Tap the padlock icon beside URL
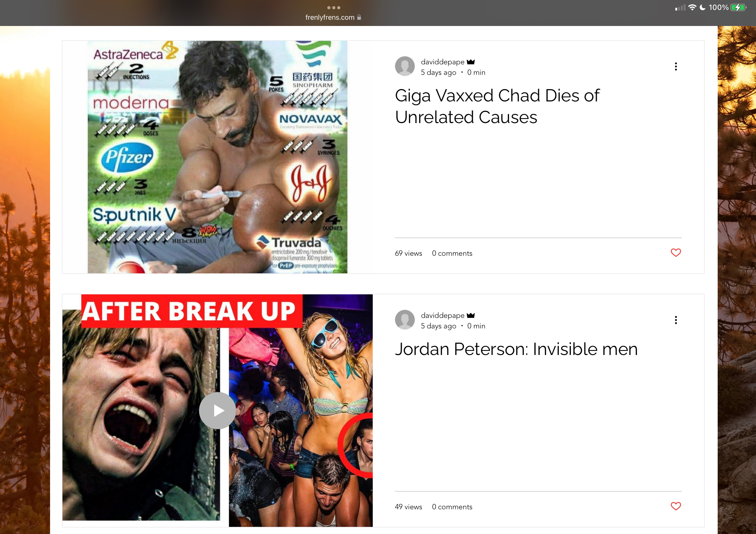Image resolution: width=756 pixels, height=534 pixels. click(x=359, y=17)
